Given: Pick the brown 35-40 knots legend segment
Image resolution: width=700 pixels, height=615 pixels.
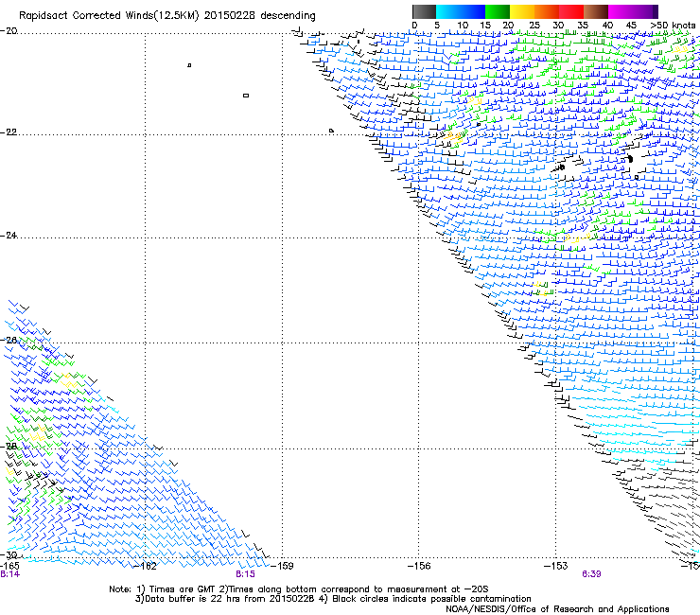Looking at the screenshot, I should click(x=596, y=11).
